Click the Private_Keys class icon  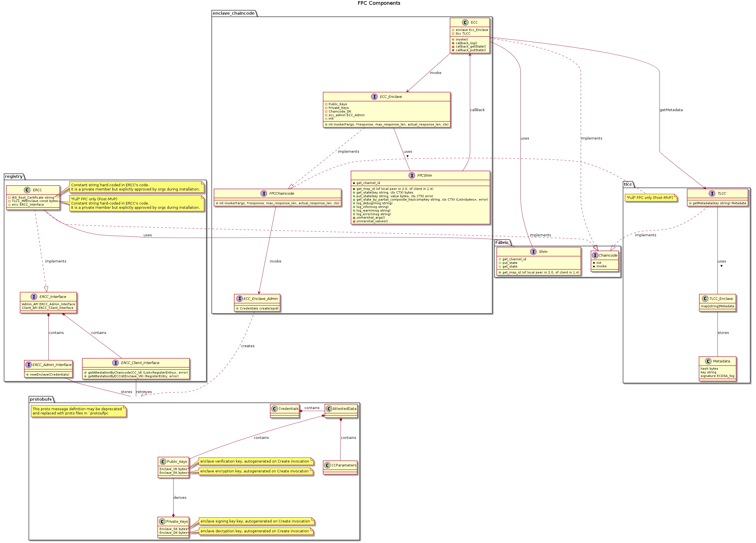(162, 521)
